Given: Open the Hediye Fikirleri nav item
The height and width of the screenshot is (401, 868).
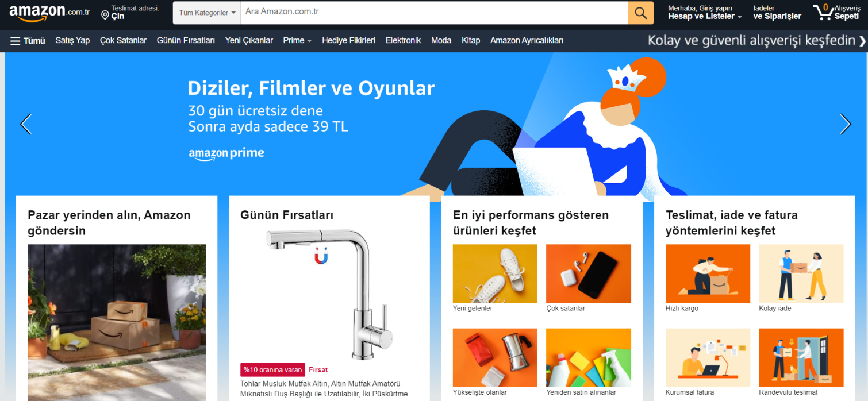Looking at the screenshot, I should [348, 40].
